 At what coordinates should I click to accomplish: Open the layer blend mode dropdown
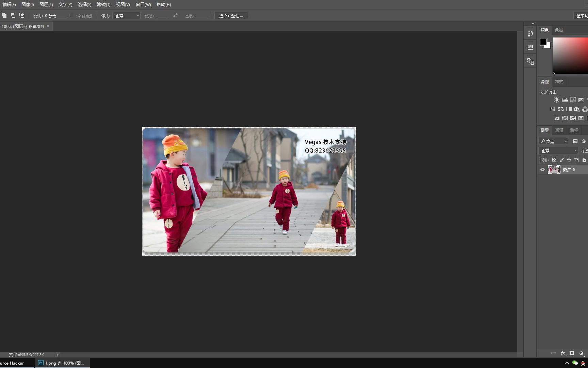559,151
